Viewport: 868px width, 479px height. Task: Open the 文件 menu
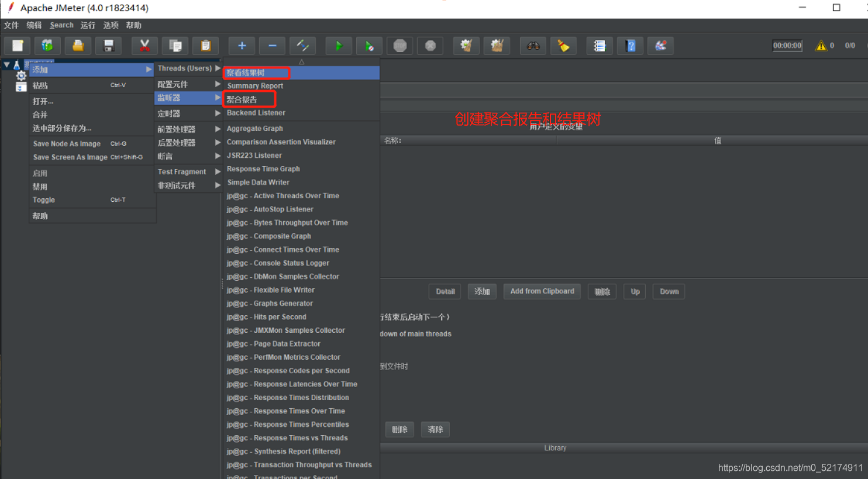click(11, 25)
